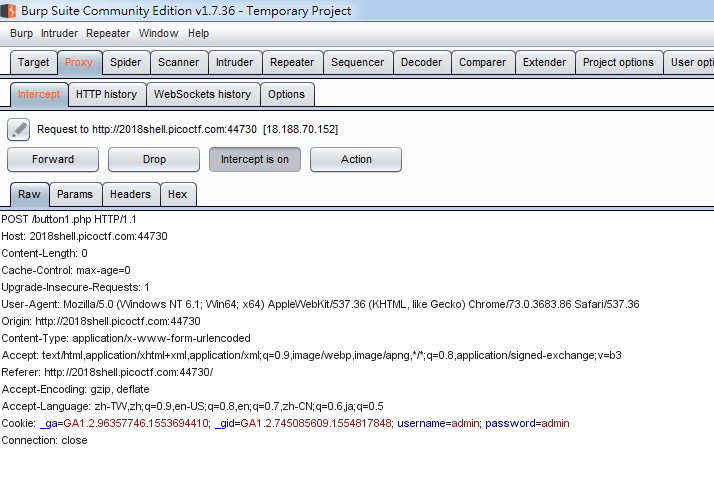Click the Connection: close line

(44, 440)
